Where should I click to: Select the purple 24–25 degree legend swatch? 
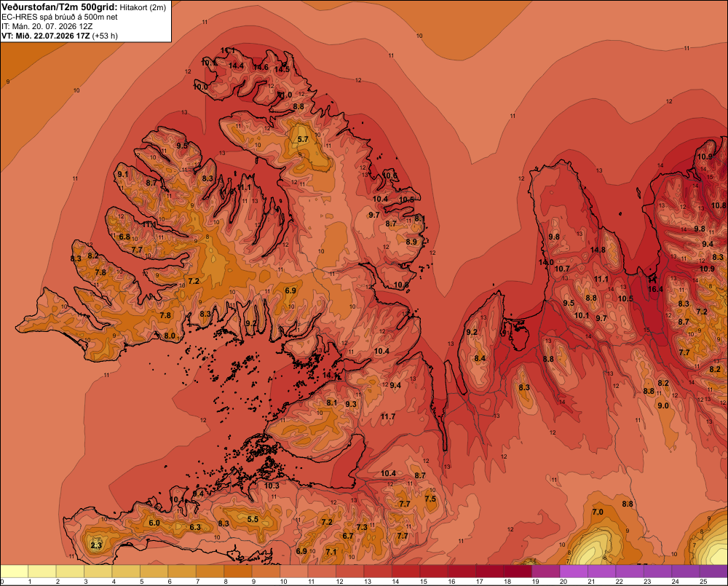click(686, 571)
